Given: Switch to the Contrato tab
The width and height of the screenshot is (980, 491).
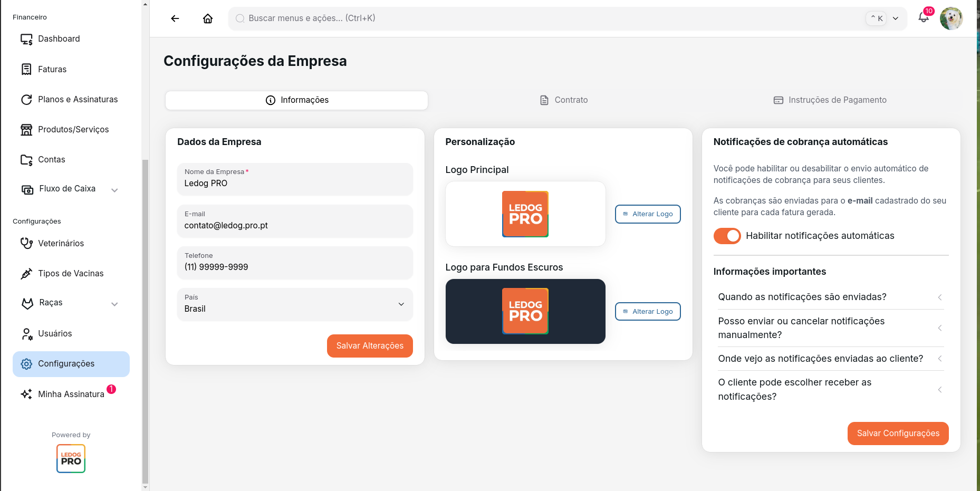Looking at the screenshot, I should pyautogui.click(x=563, y=100).
